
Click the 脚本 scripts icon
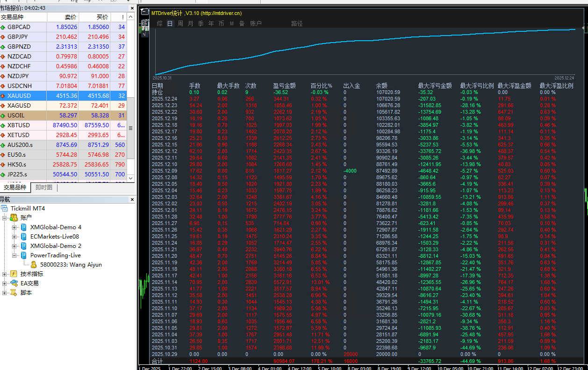pyautogui.click(x=14, y=292)
